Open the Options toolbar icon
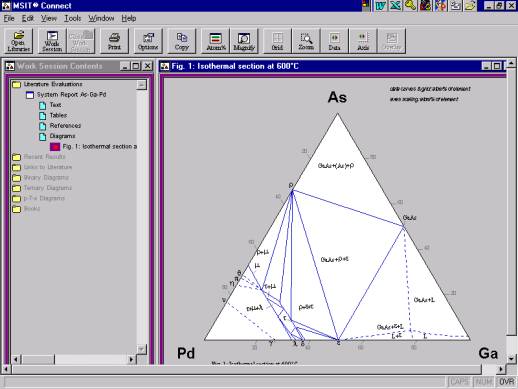This screenshot has width=518, height=389. click(x=148, y=41)
